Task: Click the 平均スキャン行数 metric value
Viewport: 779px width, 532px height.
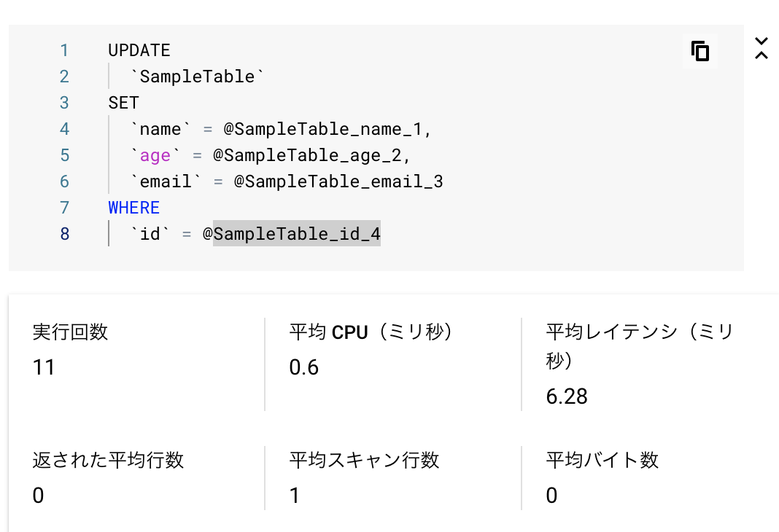Action: pyautogui.click(x=295, y=496)
